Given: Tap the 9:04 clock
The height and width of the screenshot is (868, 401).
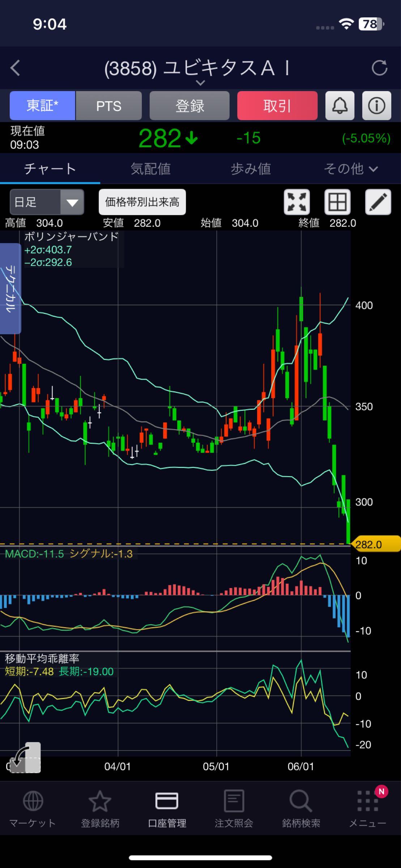Looking at the screenshot, I should 50,24.
